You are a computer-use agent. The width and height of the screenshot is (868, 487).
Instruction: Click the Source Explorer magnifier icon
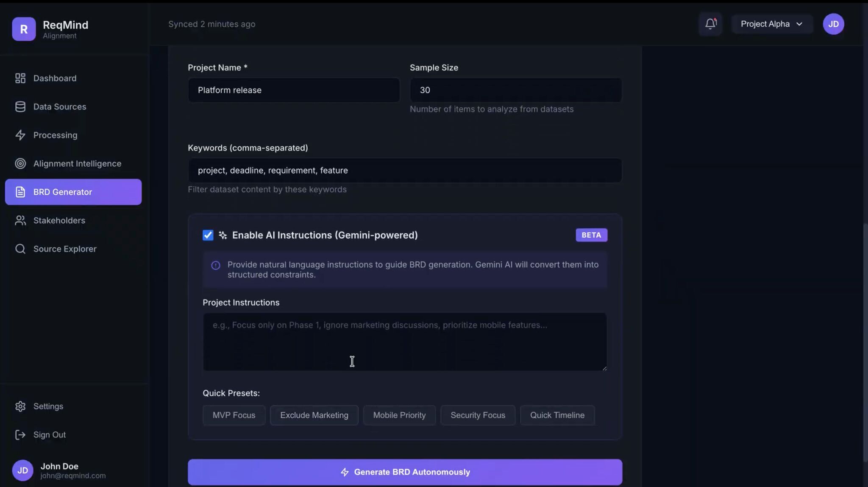20,249
